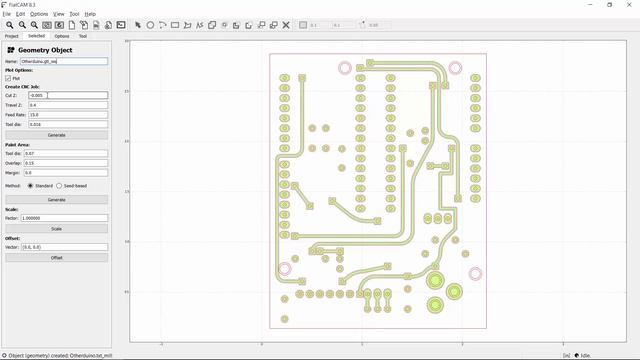Viewport: 640px width, 360px height.
Task: Choose the Add Arc drawing tool
Action: tap(162, 25)
